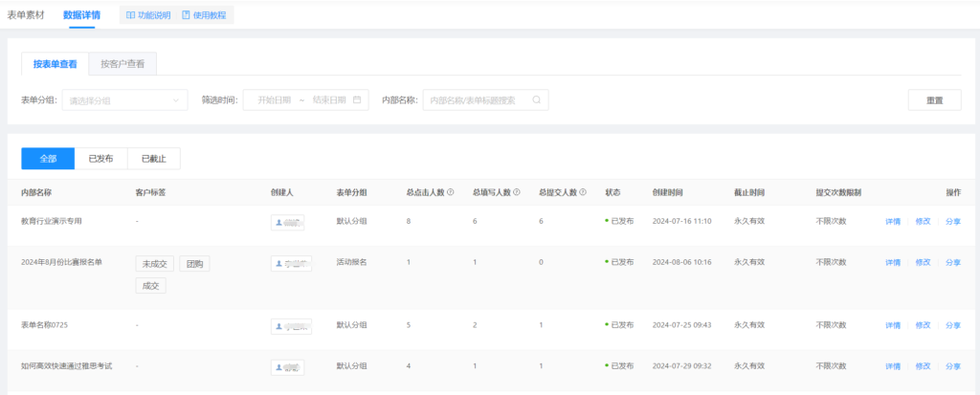980x395 pixels.
Task: Click 修改 for 教育行业演示专用
Action: (923, 221)
